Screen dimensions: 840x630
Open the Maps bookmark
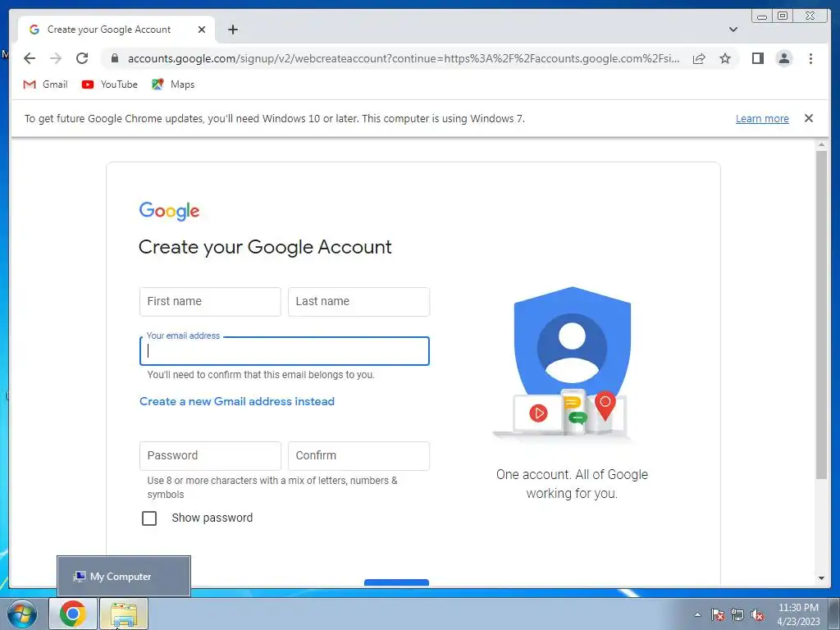(x=173, y=84)
